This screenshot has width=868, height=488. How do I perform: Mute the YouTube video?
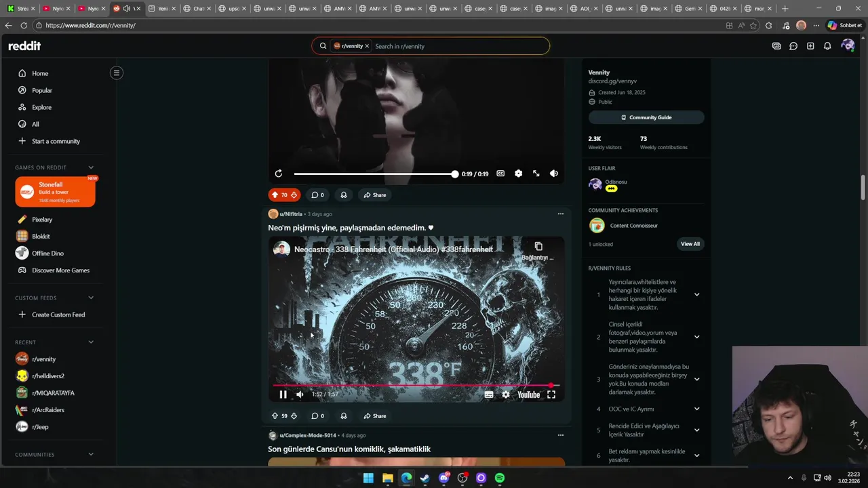click(x=300, y=394)
